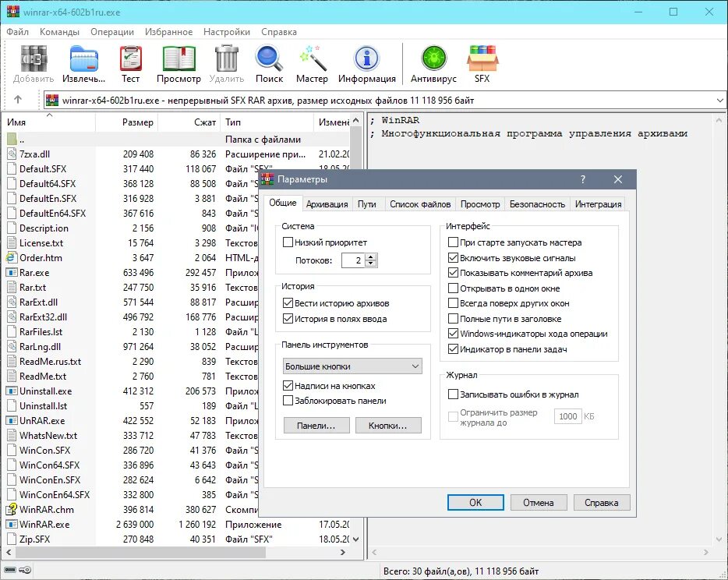Click the SFX toolbar icon
The width and height of the screenshot is (728, 580).
point(482,58)
